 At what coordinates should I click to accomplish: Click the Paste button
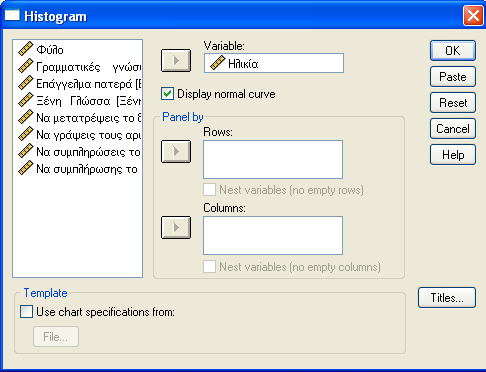tap(453, 77)
